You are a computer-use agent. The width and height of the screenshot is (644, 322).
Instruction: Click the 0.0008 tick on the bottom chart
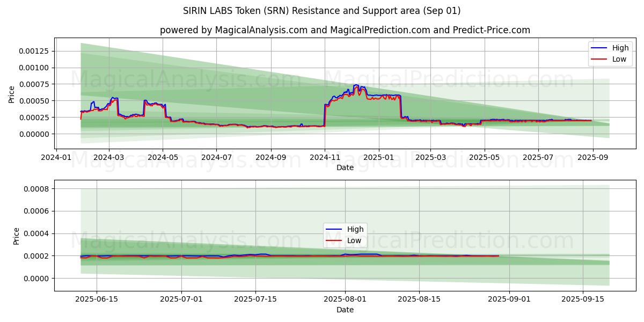point(37,189)
